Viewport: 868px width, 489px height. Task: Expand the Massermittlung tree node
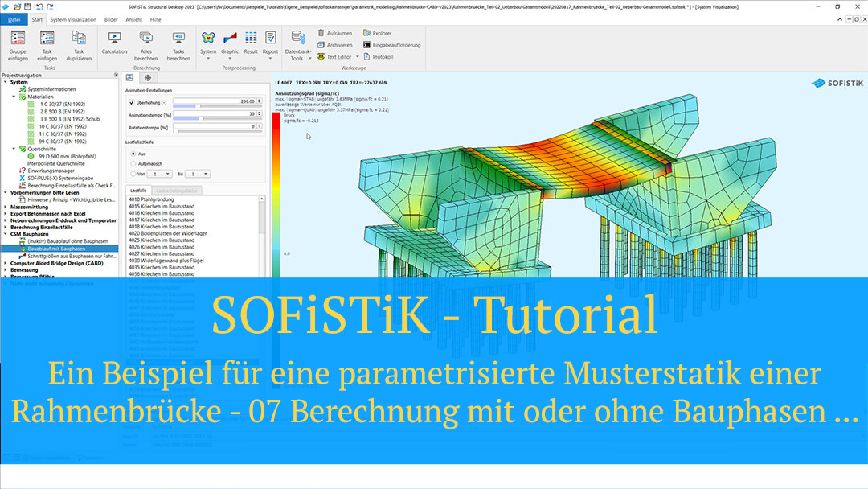tap(5, 207)
